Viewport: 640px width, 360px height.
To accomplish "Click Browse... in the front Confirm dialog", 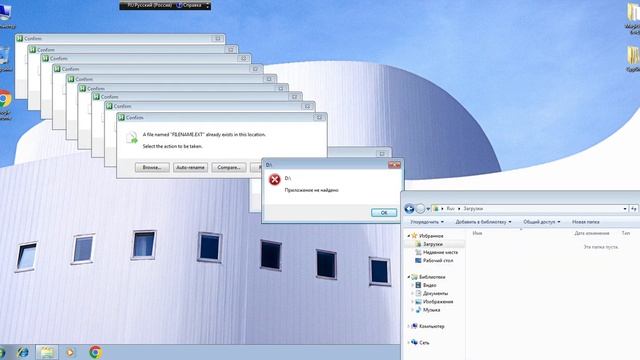I will pyautogui.click(x=152, y=167).
